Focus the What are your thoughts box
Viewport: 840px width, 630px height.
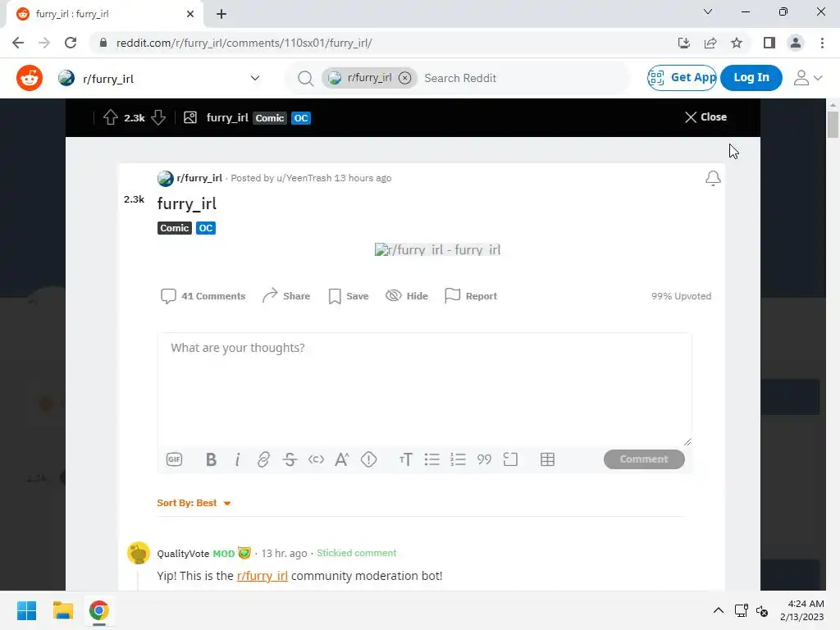pos(424,390)
